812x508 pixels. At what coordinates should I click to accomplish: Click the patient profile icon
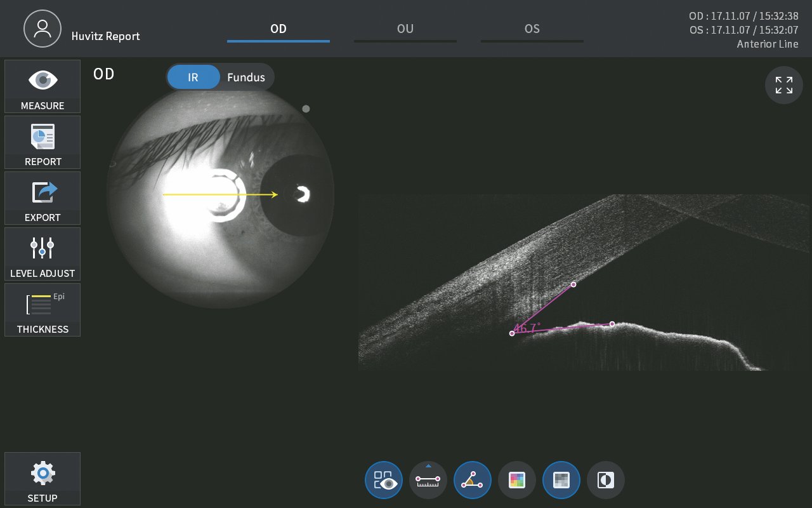click(x=43, y=29)
